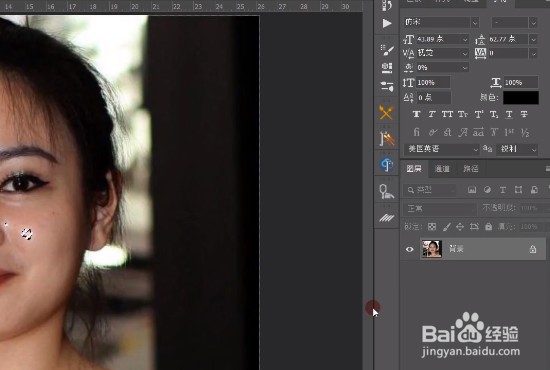Filter layers by shape layers icon
Screen dimensions: 550x370
click(518, 190)
